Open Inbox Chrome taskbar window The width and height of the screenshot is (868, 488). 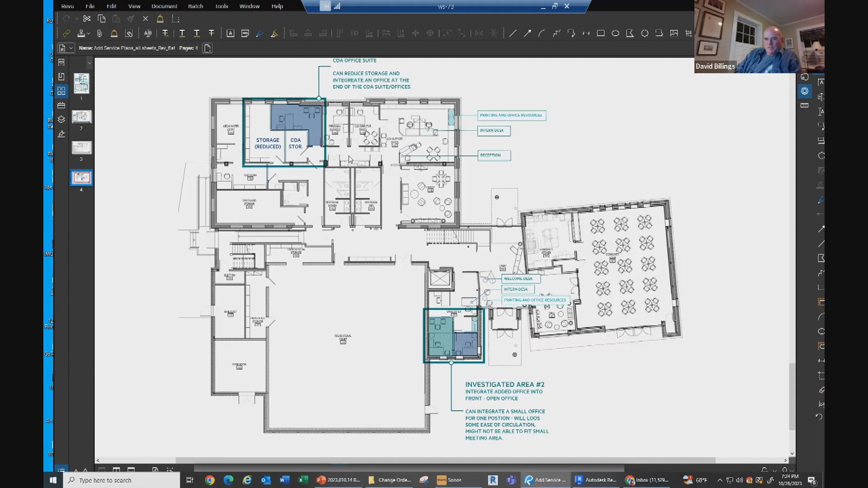point(647,480)
